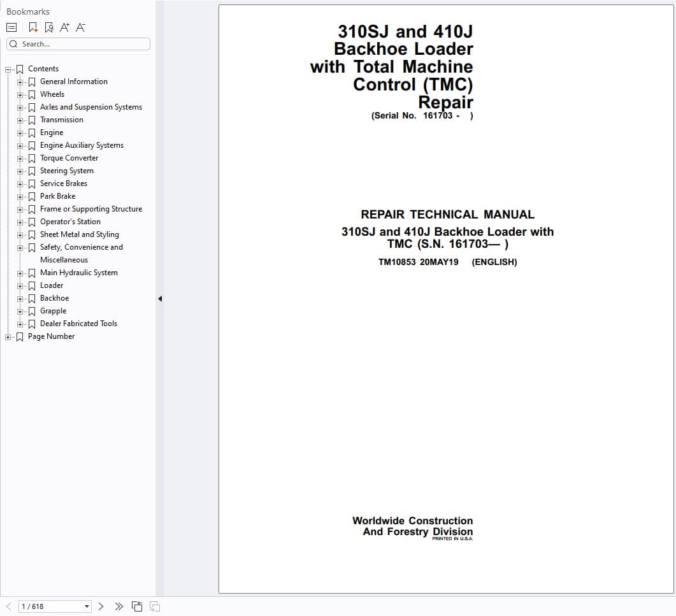Screen dimensions: 676x616
Task: Click the next view icon
Action: point(155,606)
